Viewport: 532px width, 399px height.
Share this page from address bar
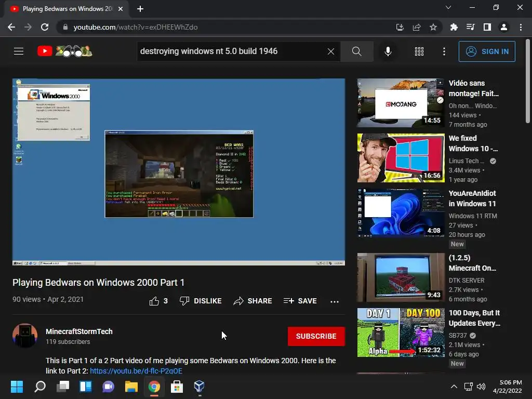tap(417, 27)
